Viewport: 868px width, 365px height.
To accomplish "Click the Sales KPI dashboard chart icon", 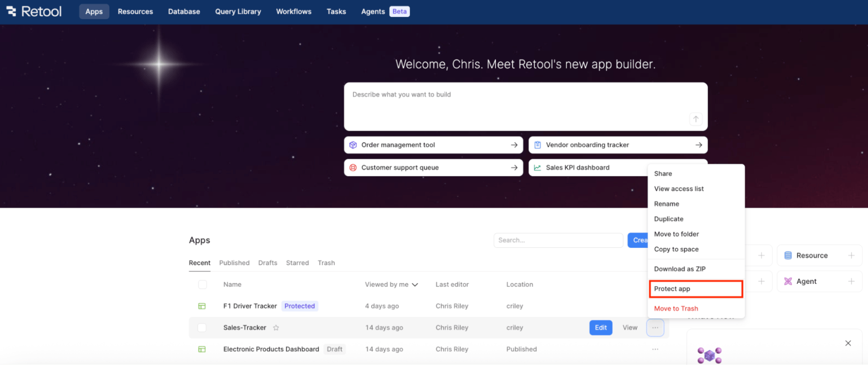I will coord(537,167).
